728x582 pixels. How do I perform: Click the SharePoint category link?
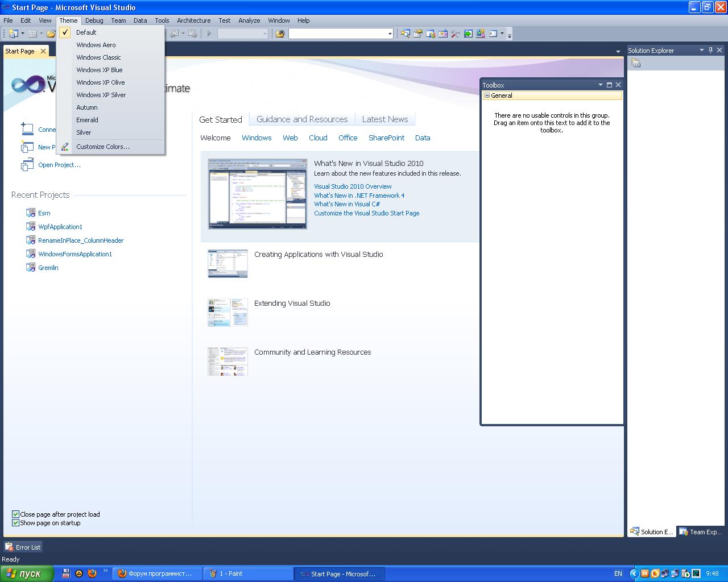(x=386, y=138)
